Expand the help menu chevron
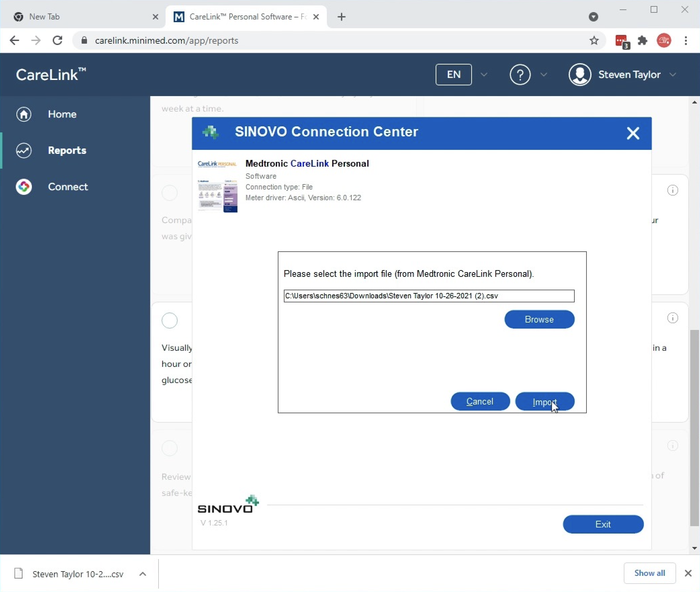 point(543,74)
